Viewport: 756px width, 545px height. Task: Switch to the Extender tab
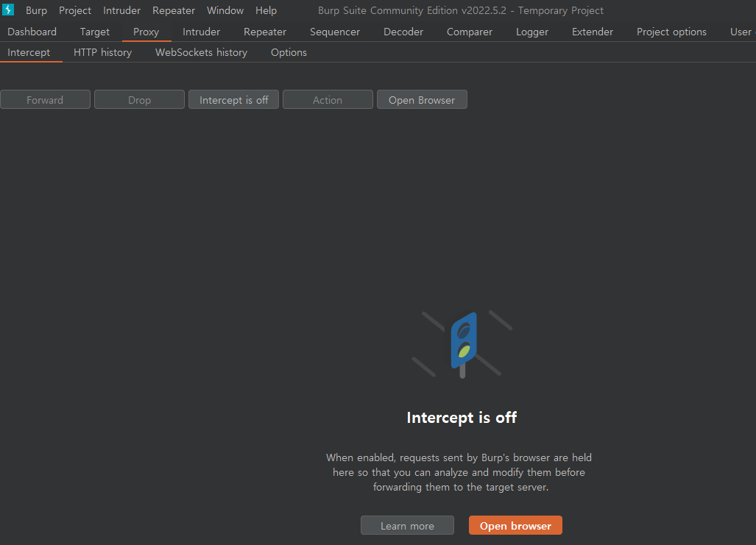point(592,32)
